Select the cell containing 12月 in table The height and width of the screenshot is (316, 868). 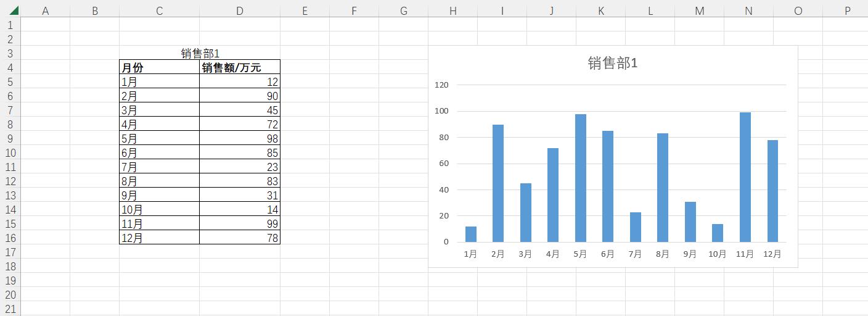159,238
